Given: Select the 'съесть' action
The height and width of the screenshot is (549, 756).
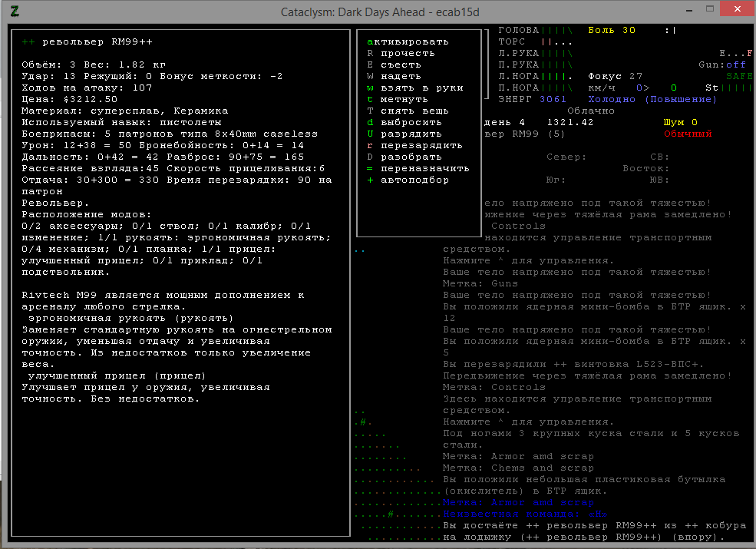Looking at the screenshot, I should click(394, 65).
